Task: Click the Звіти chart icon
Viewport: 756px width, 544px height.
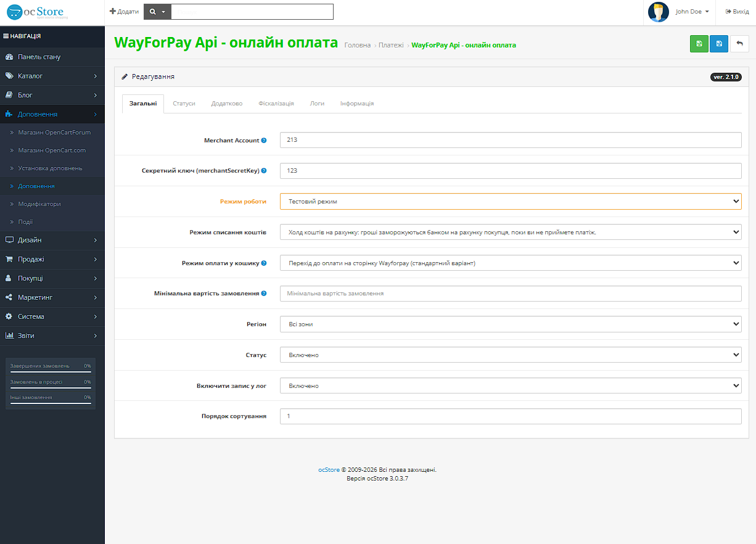Action: [9, 336]
